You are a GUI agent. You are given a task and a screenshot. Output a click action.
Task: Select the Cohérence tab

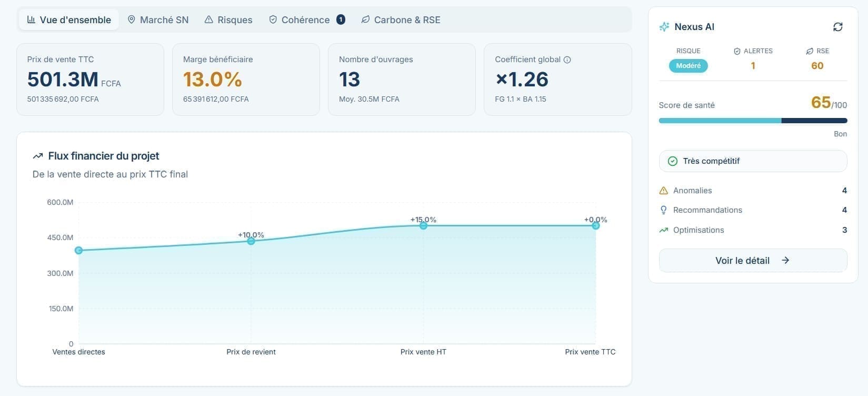(x=307, y=20)
